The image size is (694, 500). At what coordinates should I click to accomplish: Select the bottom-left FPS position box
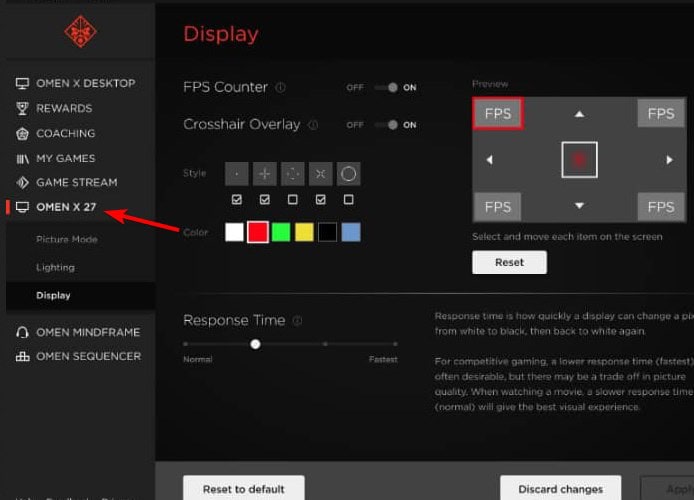tap(497, 207)
